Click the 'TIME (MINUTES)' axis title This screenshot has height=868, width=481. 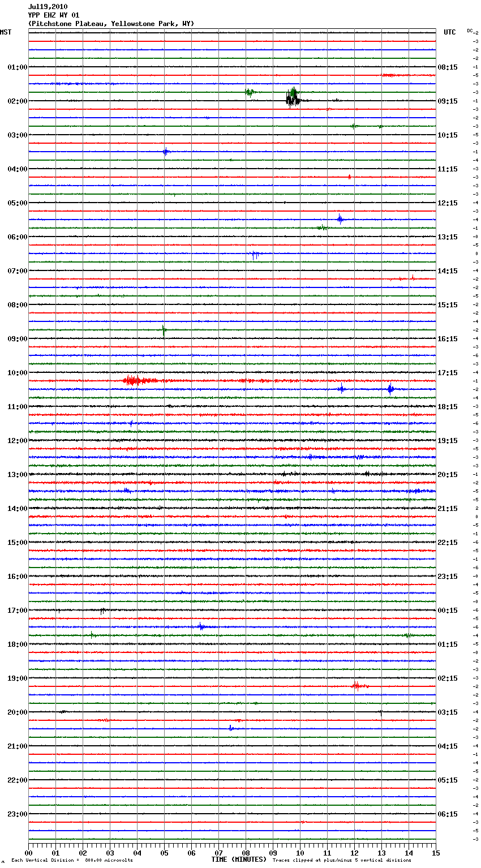tap(239, 860)
